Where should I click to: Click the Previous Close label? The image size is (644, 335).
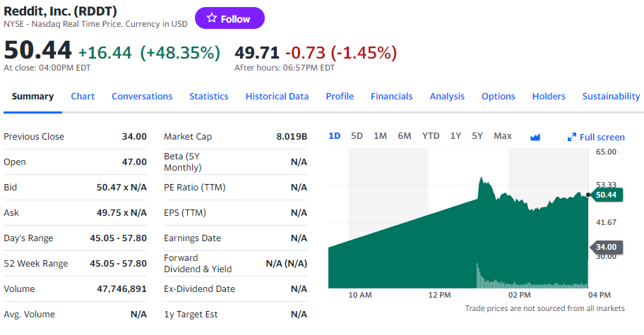[x=34, y=137]
